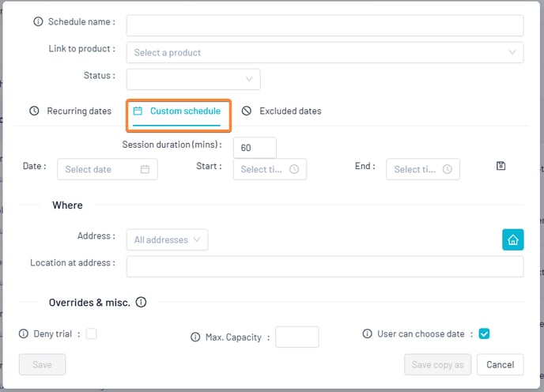Expand the Status dropdown
Image resolution: width=544 pixels, height=392 pixels.
click(x=193, y=79)
